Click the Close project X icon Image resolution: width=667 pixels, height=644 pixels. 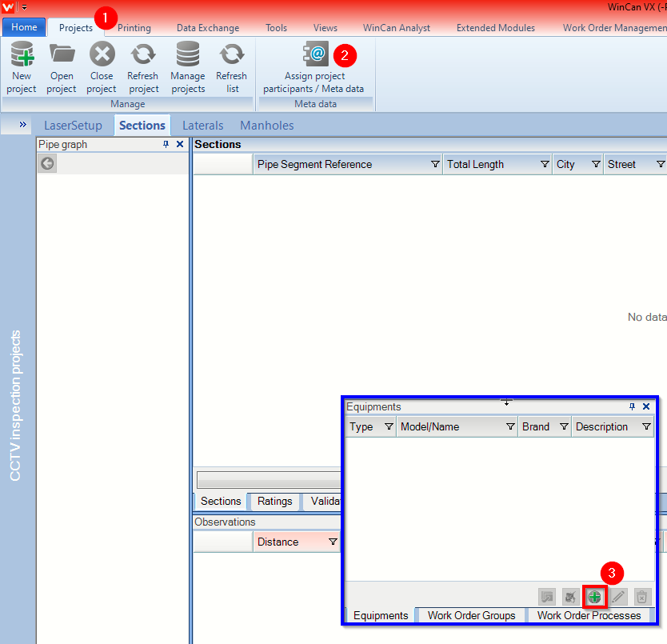click(x=102, y=54)
